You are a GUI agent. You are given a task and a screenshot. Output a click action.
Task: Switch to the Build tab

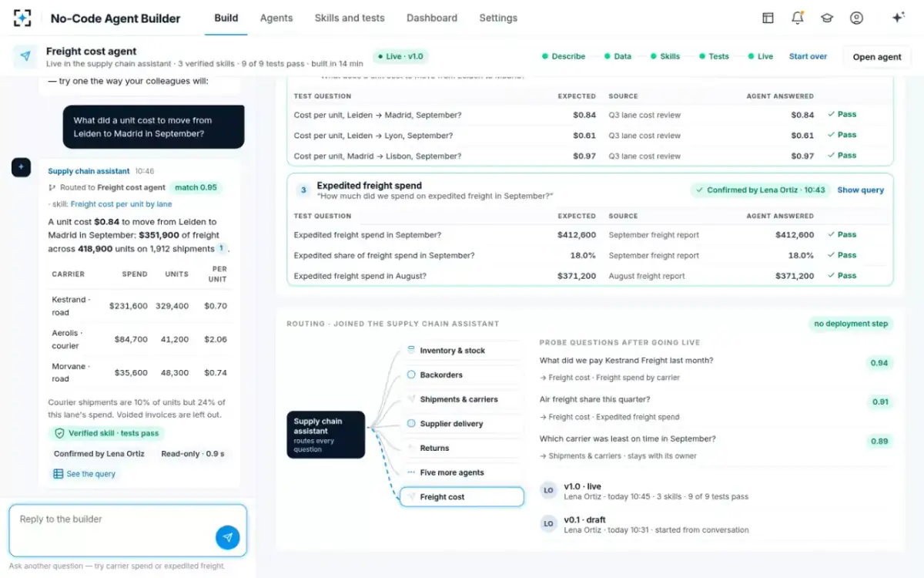coord(226,18)
